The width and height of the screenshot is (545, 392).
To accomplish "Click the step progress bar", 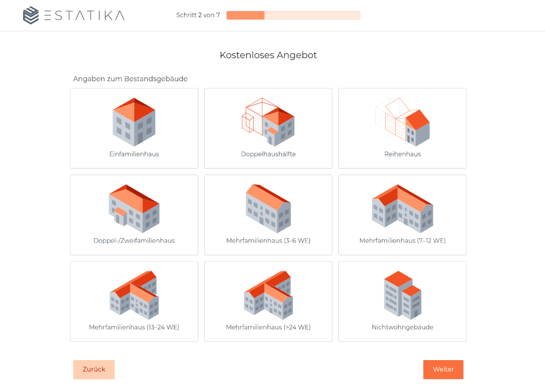I will (x=293, y=15).
